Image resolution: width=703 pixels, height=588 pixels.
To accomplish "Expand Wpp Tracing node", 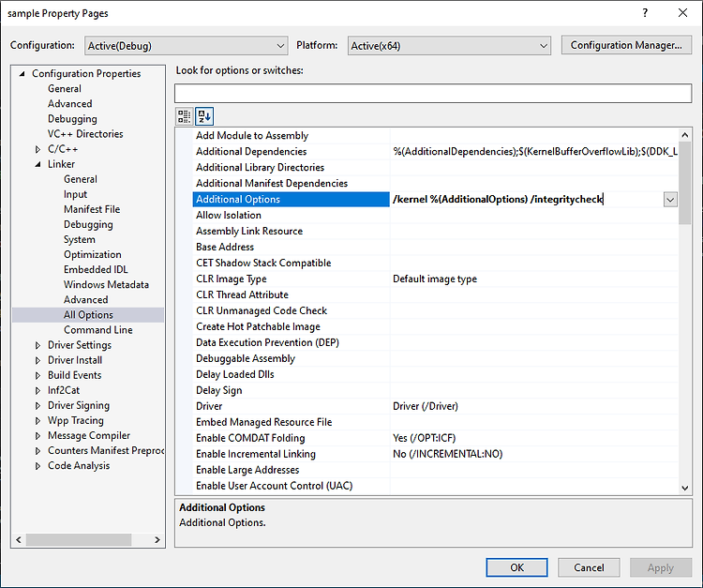I will [x=37, y=421].
